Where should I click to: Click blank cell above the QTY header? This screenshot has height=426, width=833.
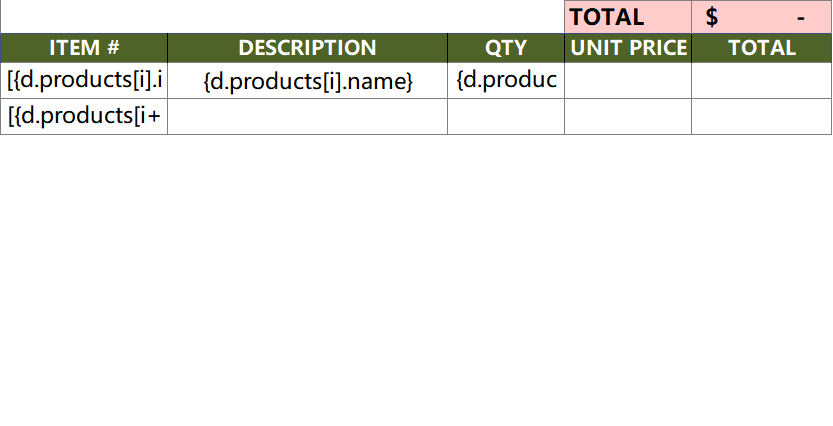point(506,17)
